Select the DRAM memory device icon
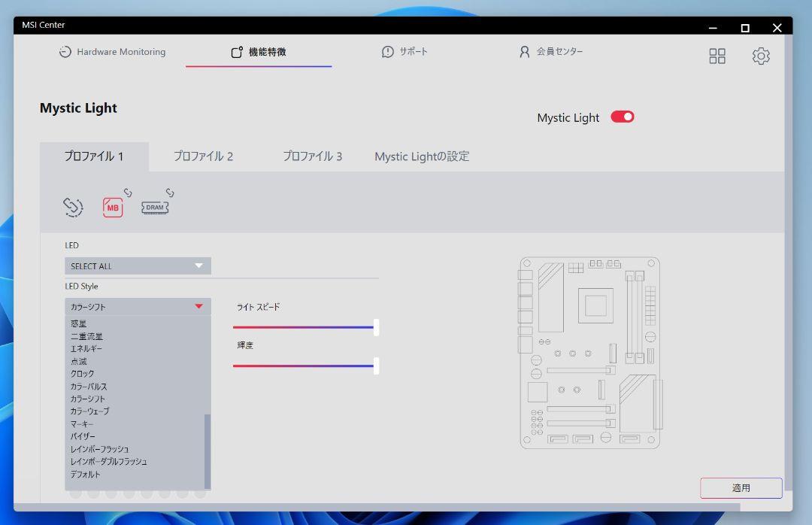This screenshot has height=525, width=812. 155,208
